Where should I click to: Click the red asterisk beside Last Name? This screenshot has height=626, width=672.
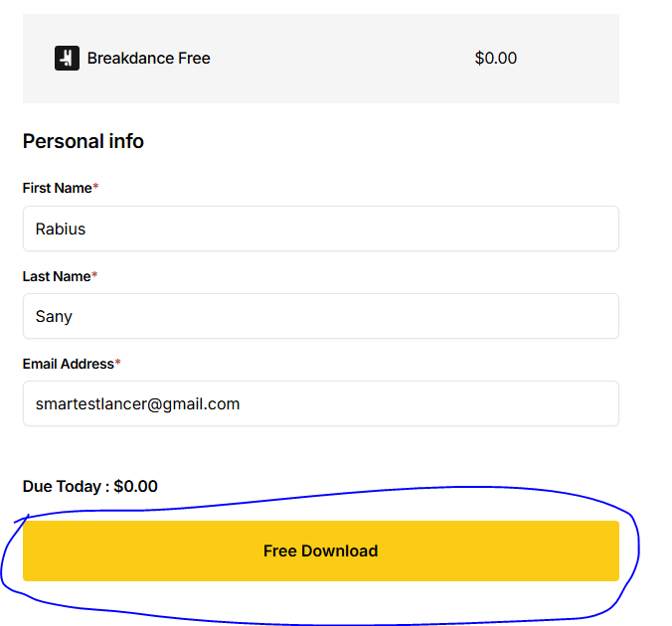click(x=94, y=274)
